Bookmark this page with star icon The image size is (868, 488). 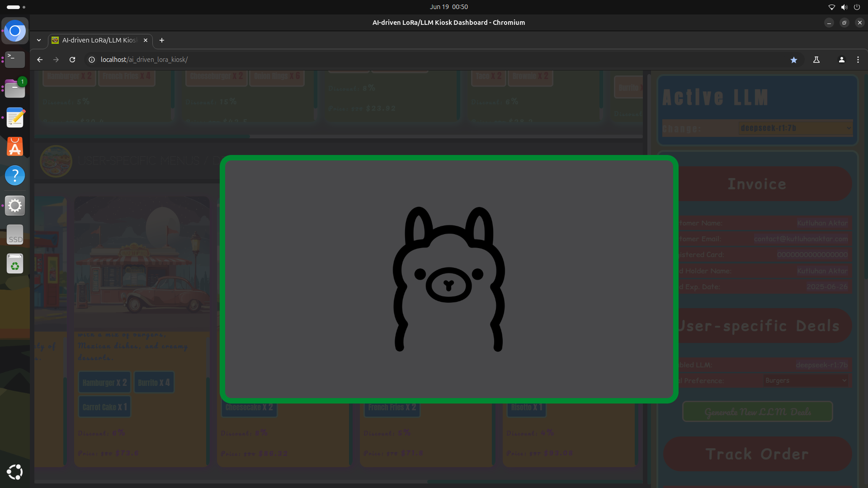coord(793,60)
